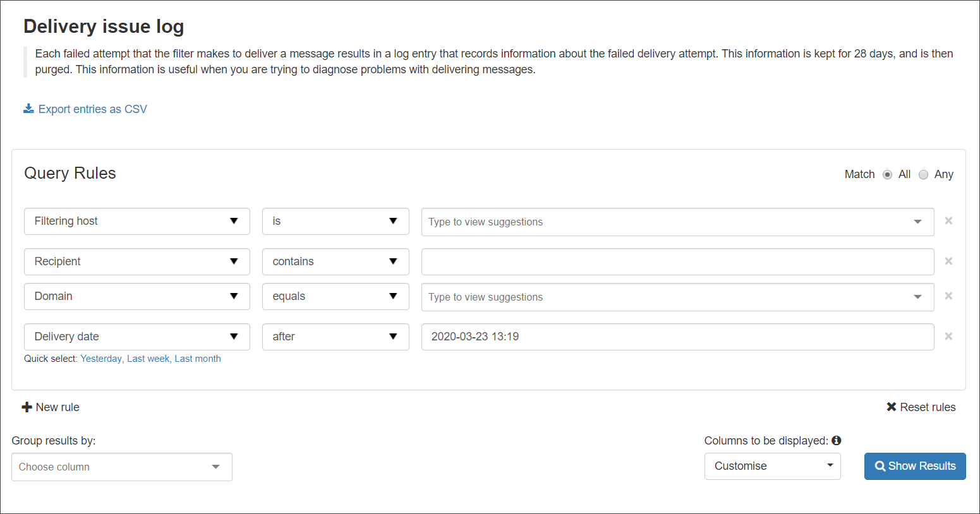The height and width of the screenshot is (514, 980).
Task: Click the Yesterday quick select link
Action: (101, 359)
